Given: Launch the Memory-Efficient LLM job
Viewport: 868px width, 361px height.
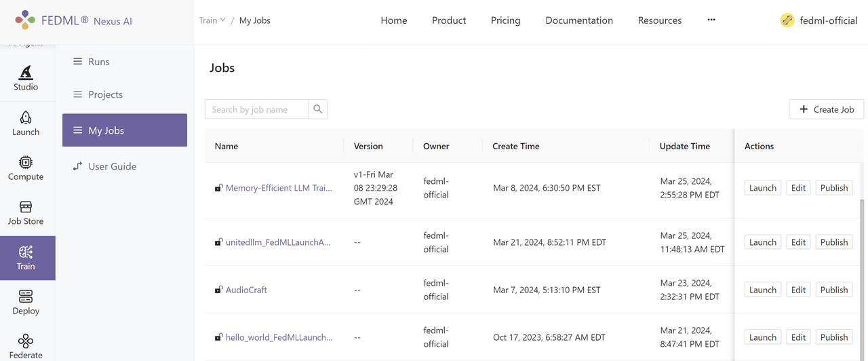Looking at the screenshot, I should point(763,188).
